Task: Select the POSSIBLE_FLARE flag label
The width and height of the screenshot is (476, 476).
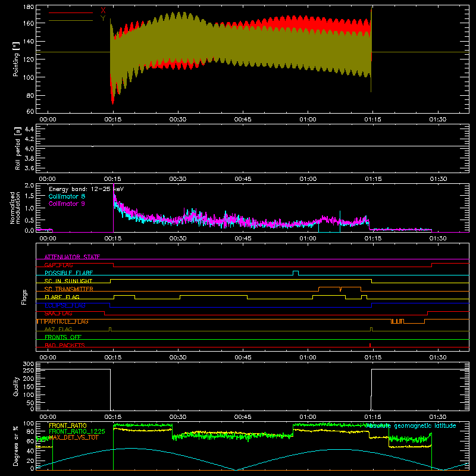Action: (68, 273)
